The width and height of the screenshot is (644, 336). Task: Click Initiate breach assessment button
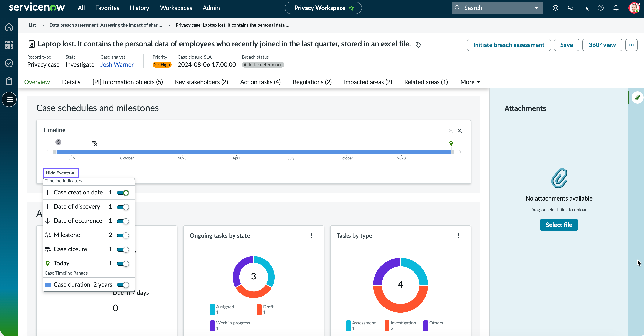click(508, 45)
